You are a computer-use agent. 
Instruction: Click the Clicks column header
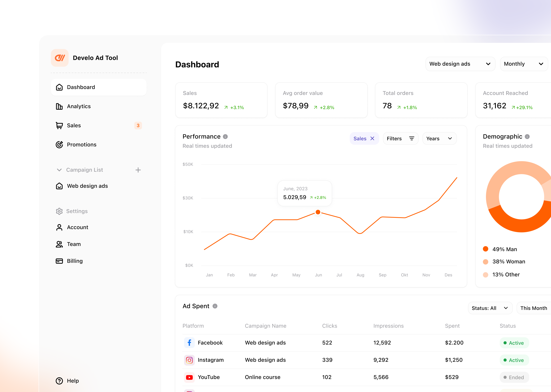pyautogui.click(x=329, y=326)
